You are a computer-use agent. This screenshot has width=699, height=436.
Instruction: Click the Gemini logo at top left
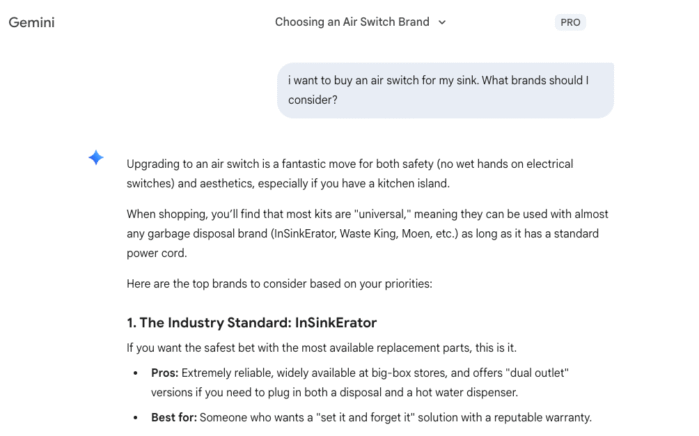click(31, 22)
